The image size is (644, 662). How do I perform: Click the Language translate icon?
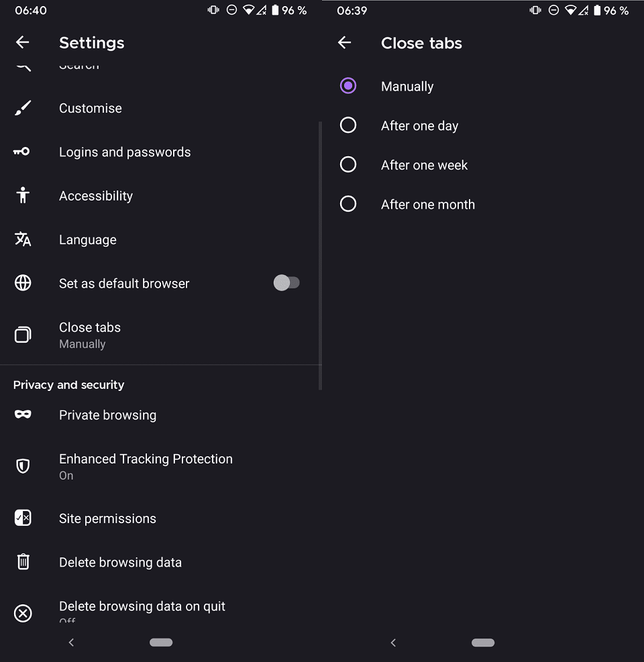23,239
